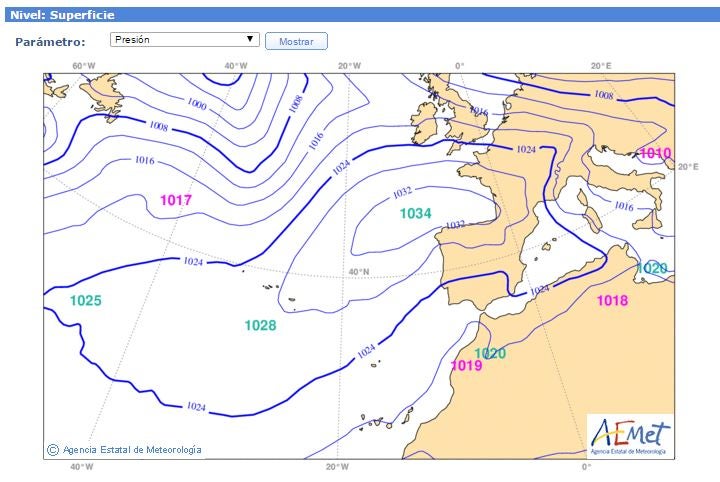The height and width of the screenshot is (482, 720).
Task: Select the 1028 pressure label
Action: [260, 325]
